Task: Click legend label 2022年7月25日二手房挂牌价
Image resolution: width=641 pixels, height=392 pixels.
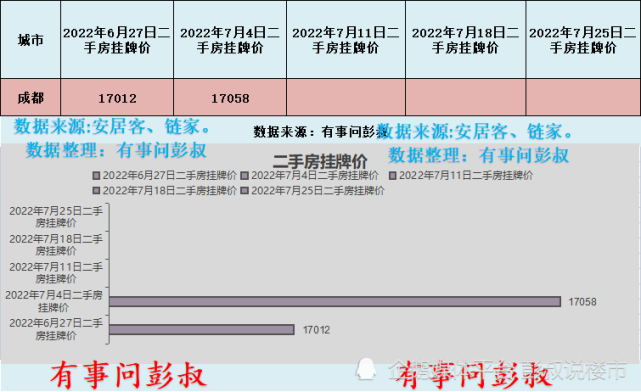Action: coord(318,191)
